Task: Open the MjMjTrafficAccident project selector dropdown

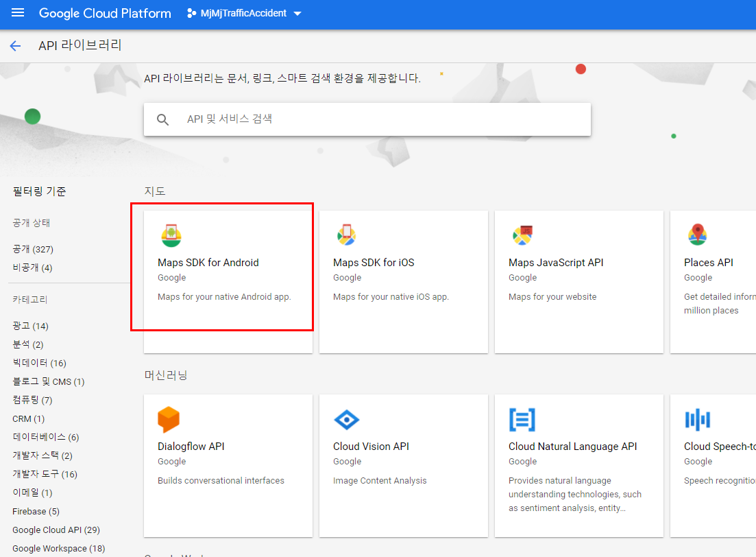Action: pyautogui.click(x=244, y=13)
